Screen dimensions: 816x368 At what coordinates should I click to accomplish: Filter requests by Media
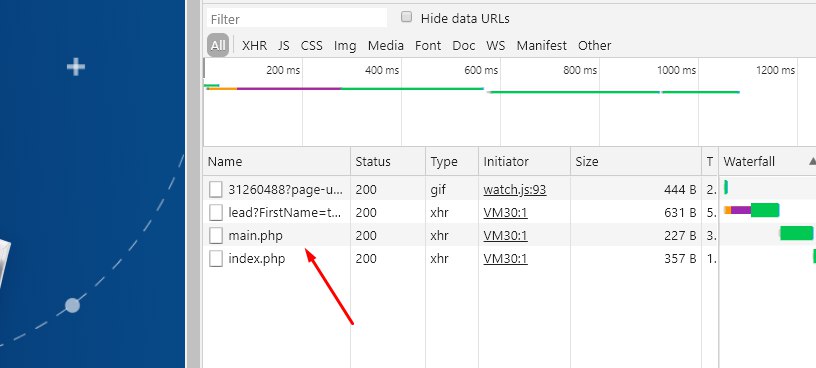click(386, 45)
